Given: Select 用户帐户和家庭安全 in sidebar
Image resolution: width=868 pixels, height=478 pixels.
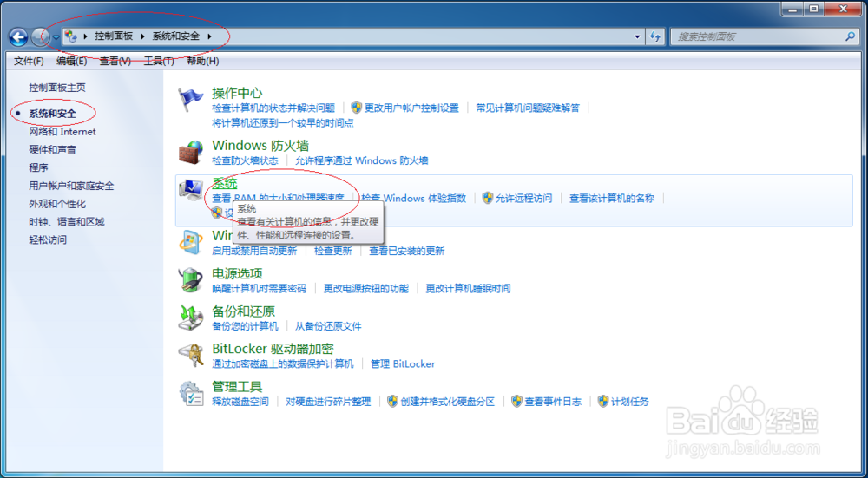Looking at the screenshot, I should tap(71, 186).
